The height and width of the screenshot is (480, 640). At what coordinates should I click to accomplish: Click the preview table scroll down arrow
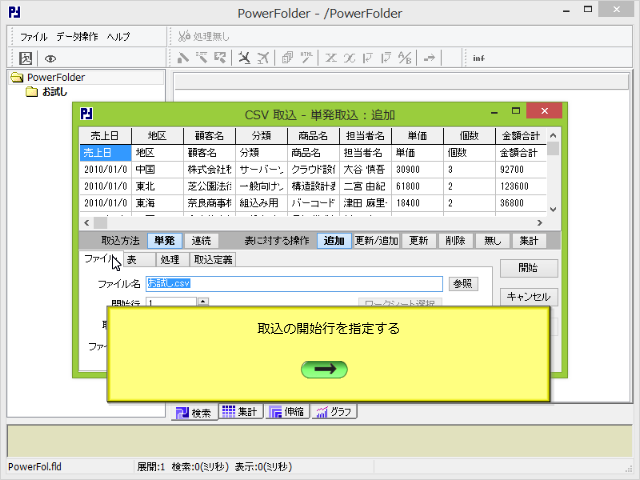[x=553, y=209]
